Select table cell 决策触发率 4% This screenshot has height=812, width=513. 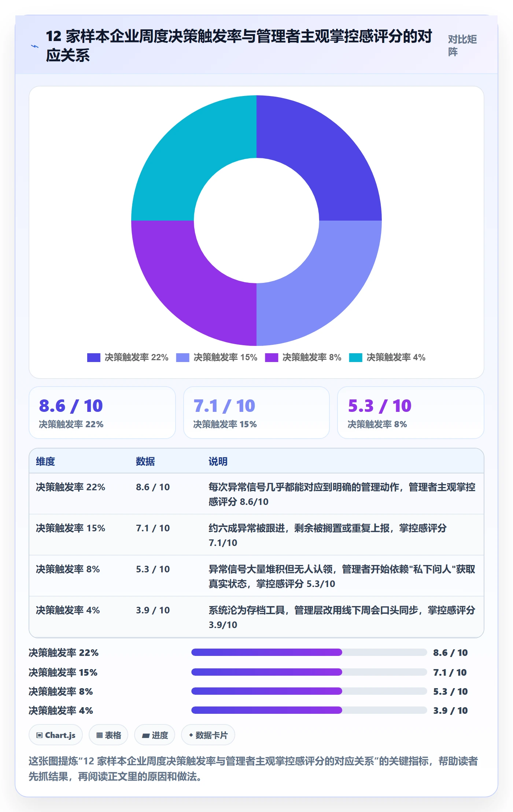pyautogui.click(x=68, y=610)
